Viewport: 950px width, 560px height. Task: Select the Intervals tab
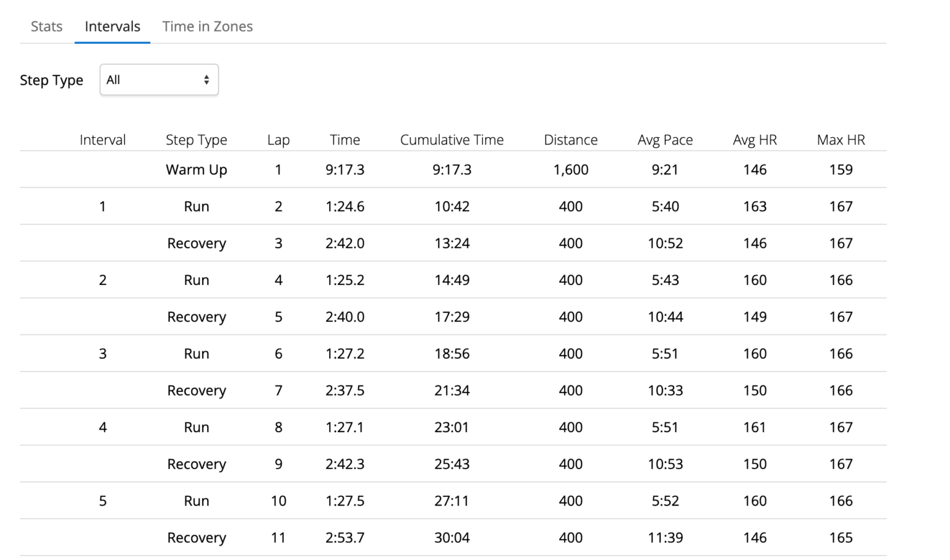(x=113, y=27)
